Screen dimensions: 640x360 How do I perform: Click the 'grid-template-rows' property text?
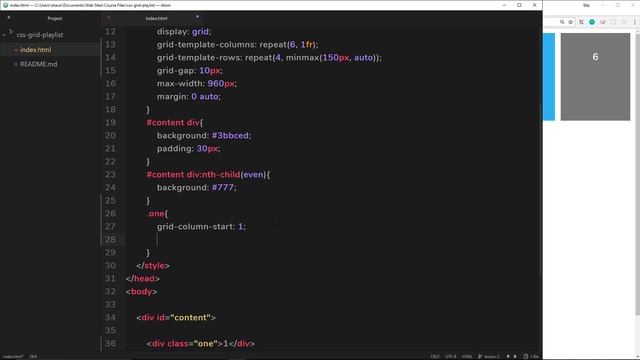coord(199,58)
